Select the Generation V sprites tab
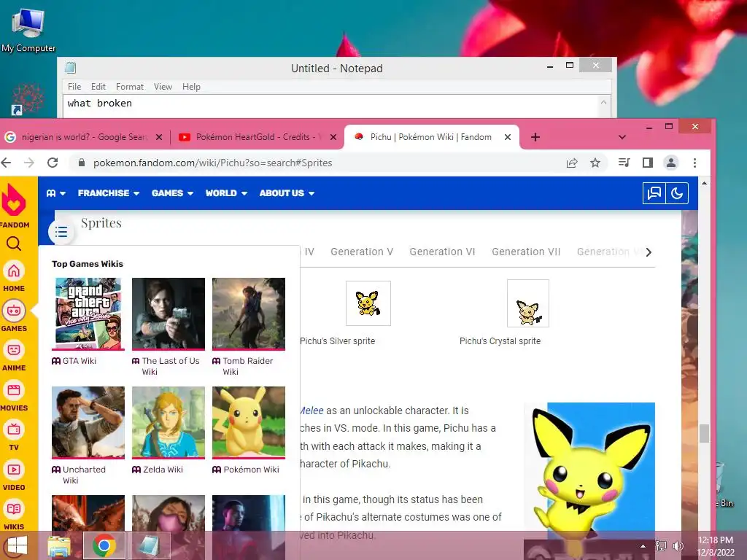 (362, 252)
